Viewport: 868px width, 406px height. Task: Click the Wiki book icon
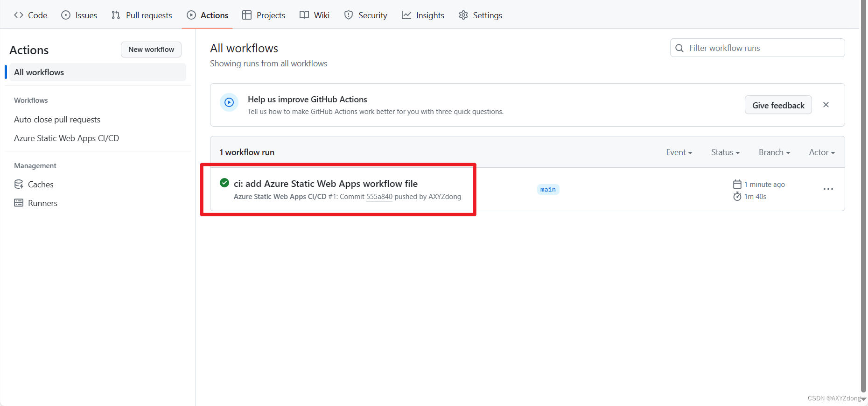click(x=304, y=15)
